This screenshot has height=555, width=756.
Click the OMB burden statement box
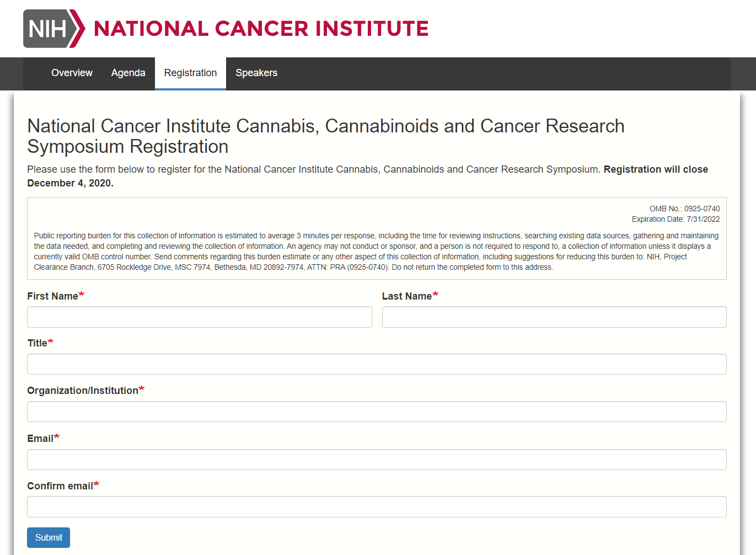coord(377,238)
